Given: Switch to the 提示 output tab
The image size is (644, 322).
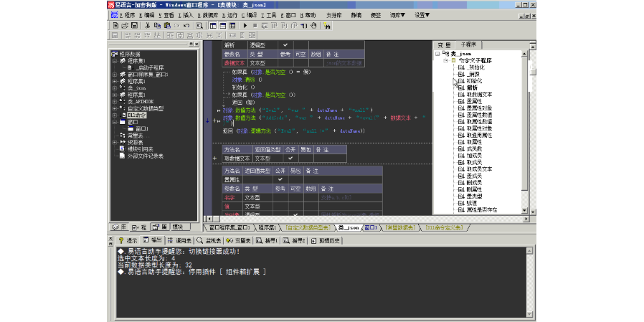Looking at the screenshot, I should (128, 240).
